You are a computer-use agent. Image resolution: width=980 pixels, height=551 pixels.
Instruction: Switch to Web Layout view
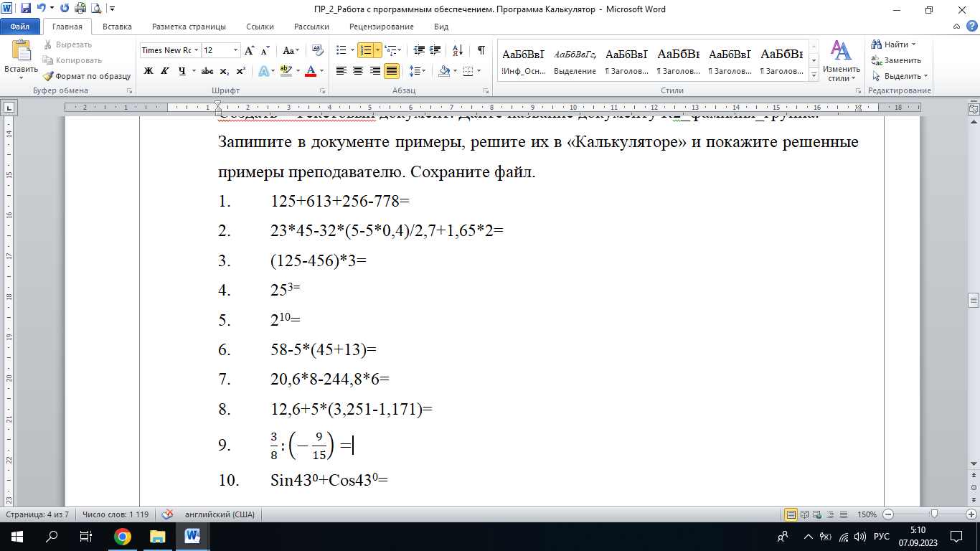[816, 514]
